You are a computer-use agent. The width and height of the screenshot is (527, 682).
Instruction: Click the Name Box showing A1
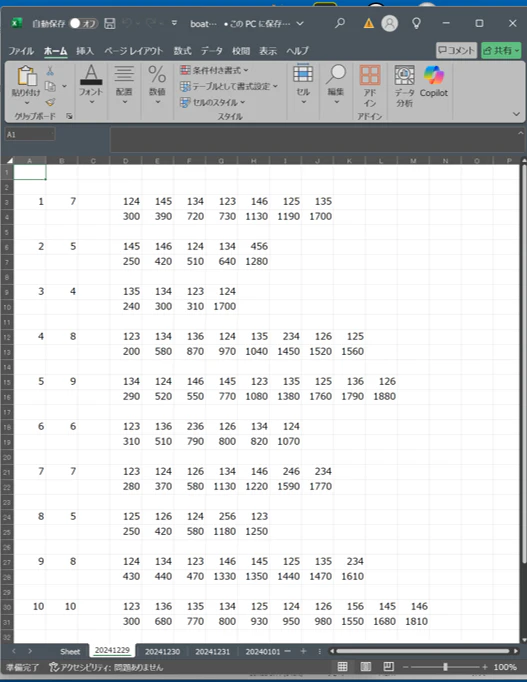(x=30, y=134)
